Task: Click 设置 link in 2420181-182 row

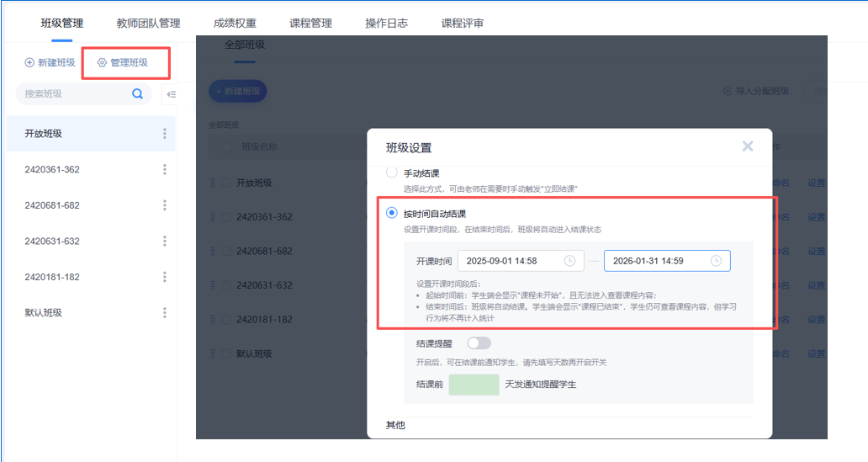Action: tap(817, 320)
